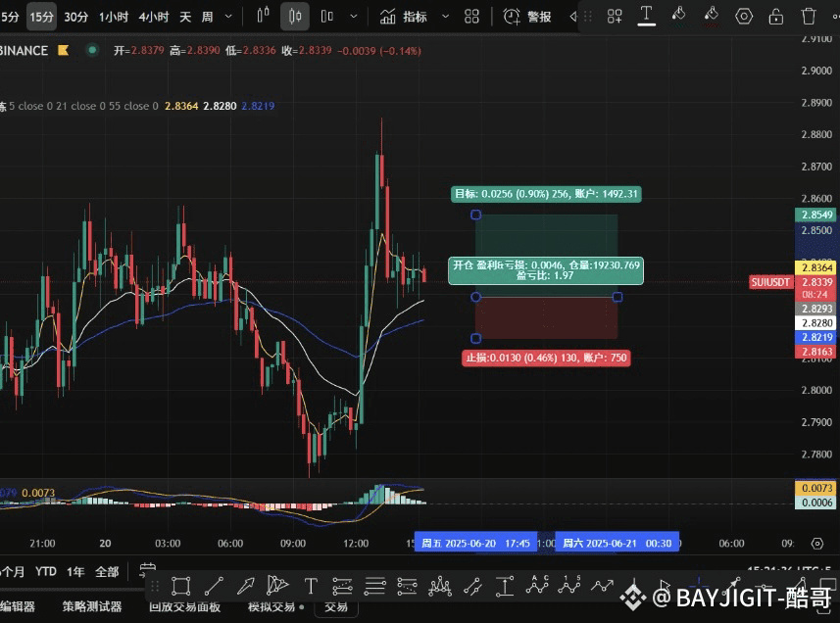Select the bar chart style icon
The image size is (840, 623).
(x=263, y=16)
